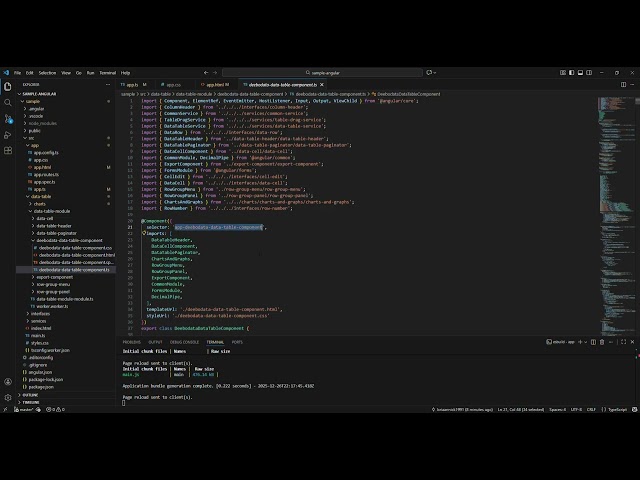Open the Search view in activity bar

tap(8, 102)
